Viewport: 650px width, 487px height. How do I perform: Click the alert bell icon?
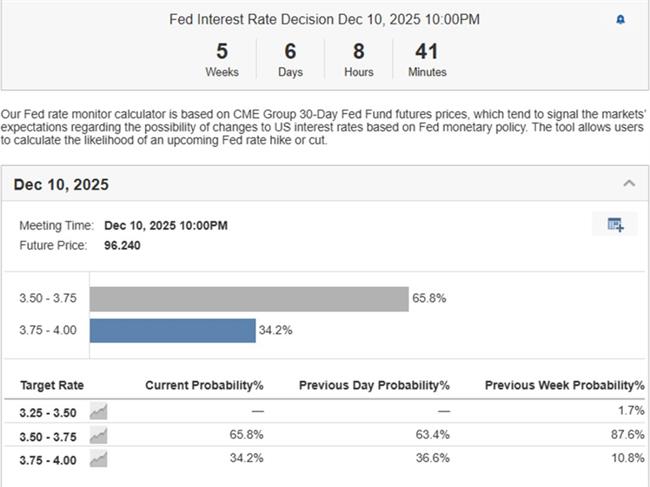[620, 19]
